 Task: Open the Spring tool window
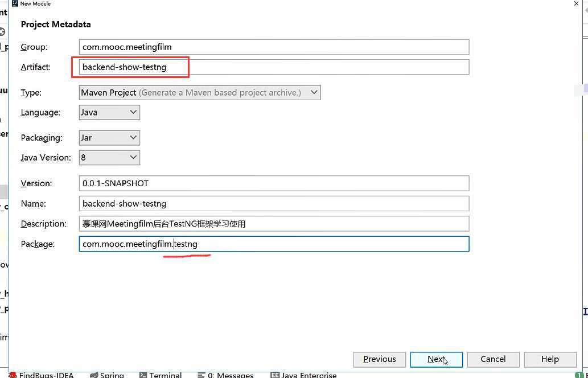pos(107,375)
